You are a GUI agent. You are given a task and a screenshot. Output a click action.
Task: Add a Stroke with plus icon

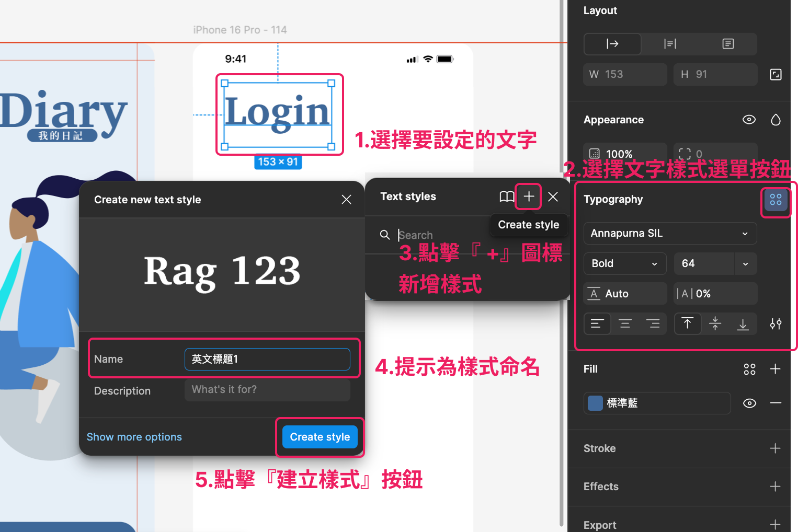point(775,448)
